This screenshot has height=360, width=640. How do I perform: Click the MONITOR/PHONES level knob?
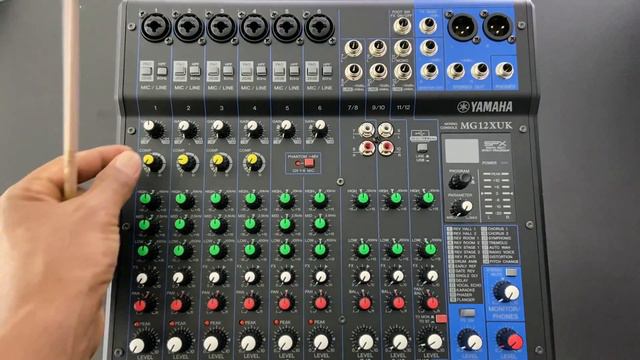[x=506, y=291]
